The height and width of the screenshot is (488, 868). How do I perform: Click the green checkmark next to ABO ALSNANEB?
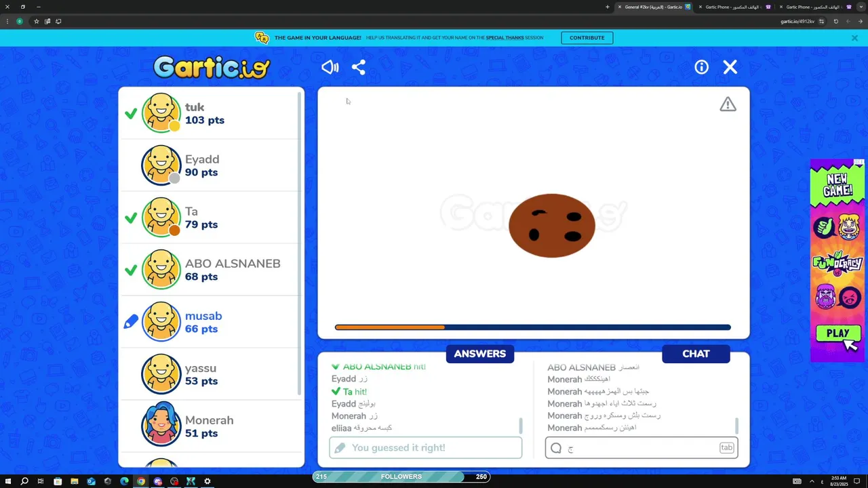[131, 270]
